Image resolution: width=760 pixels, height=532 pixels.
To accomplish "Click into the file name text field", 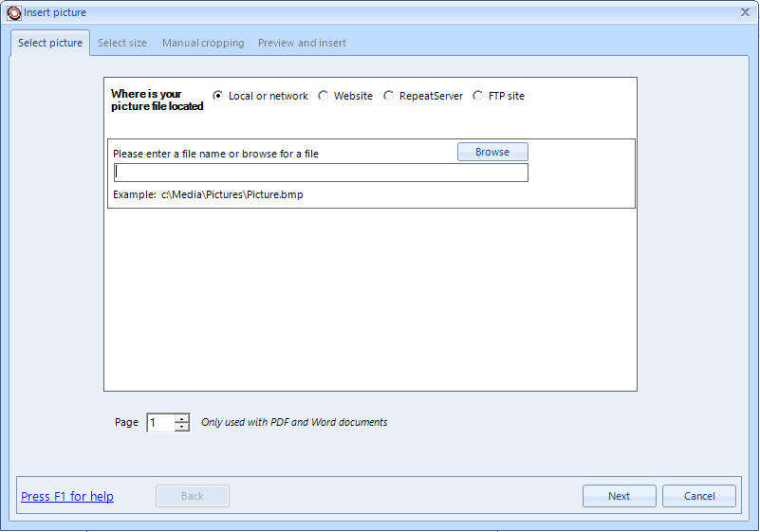I will [x=321, y=173].
